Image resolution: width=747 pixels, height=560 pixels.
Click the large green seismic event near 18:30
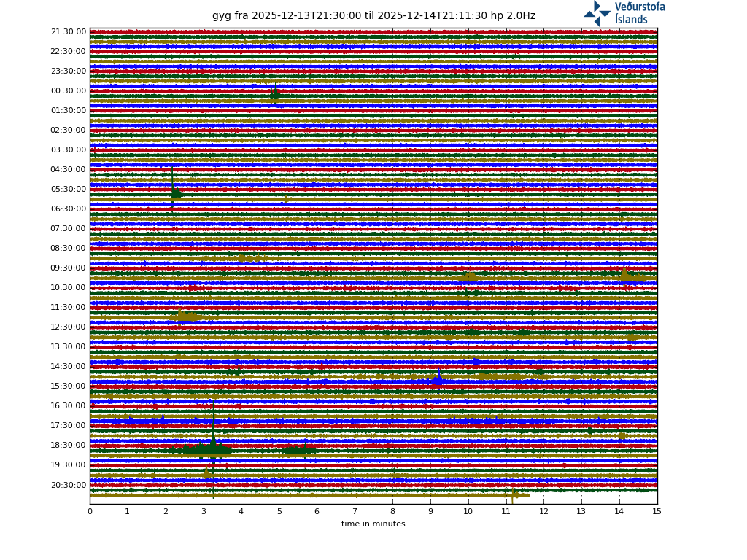tap(210, 449)
